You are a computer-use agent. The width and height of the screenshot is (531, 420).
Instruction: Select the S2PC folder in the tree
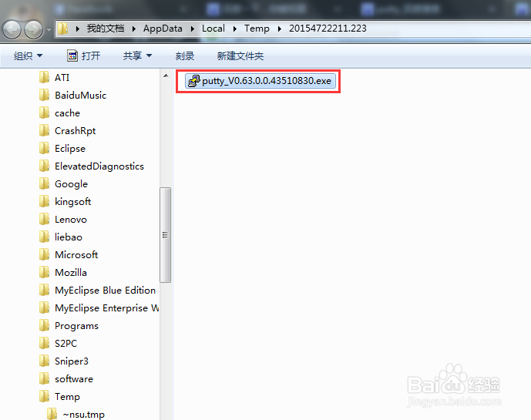[x=66, y=343]
